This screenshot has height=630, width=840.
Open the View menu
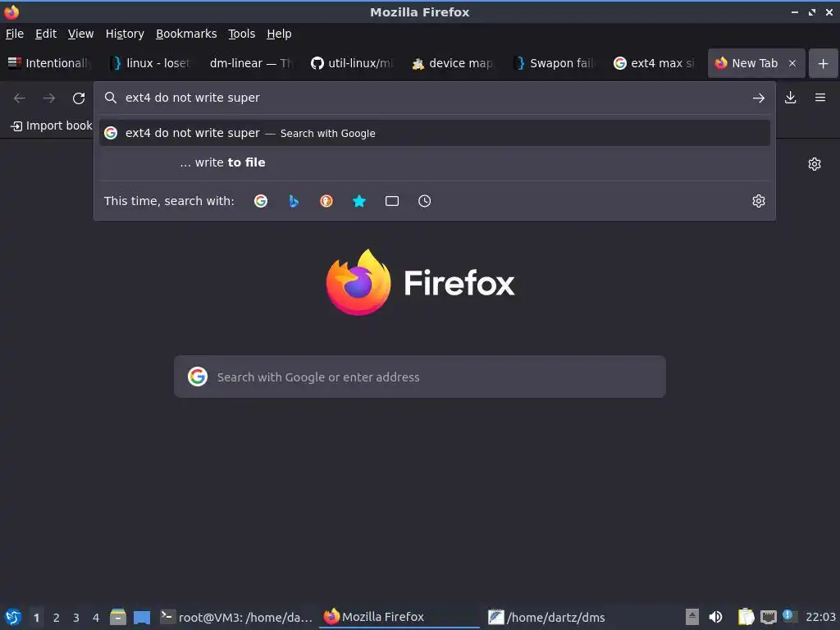(81, 34)
